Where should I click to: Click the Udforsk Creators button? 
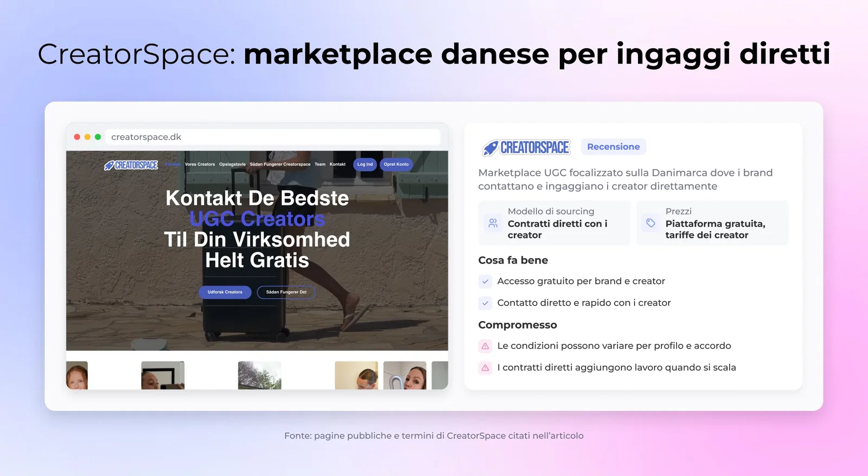(225, 292)
